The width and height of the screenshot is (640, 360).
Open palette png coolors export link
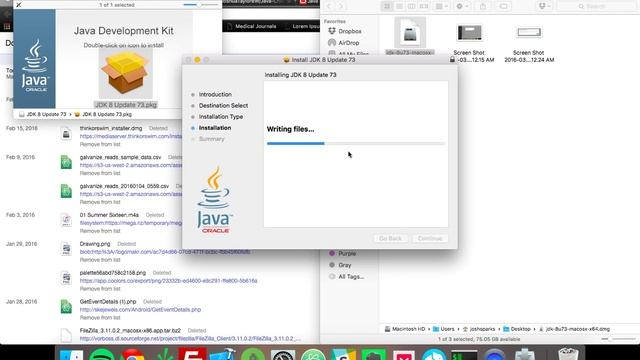pos(169,281)
